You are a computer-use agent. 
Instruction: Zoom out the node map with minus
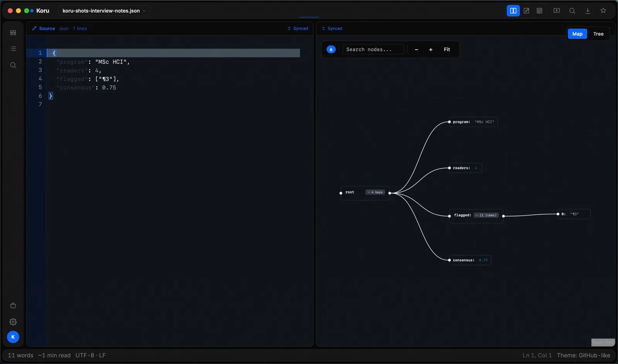(416, 49)
